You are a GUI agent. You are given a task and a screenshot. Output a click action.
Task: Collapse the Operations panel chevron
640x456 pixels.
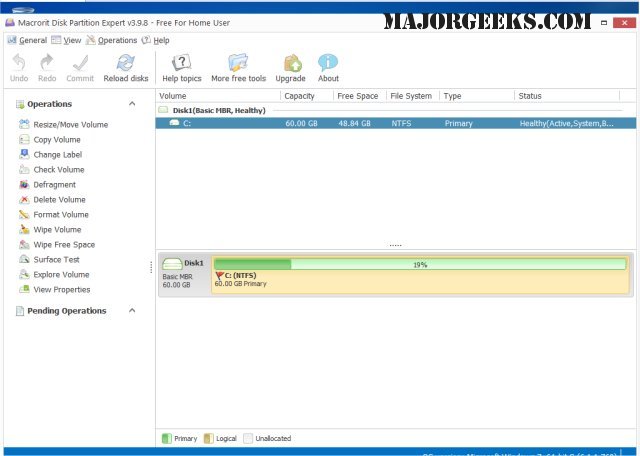[x=132, y=104]
